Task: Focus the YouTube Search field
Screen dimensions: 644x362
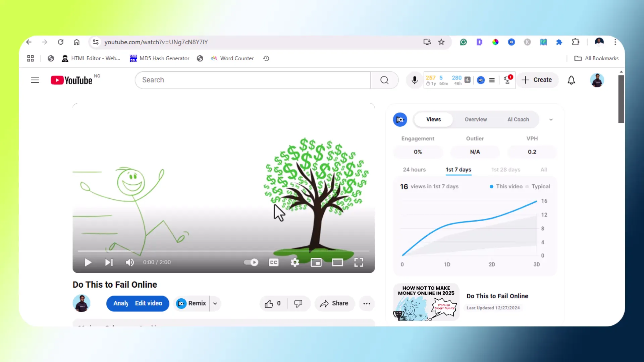Action: tap(253, 80)
